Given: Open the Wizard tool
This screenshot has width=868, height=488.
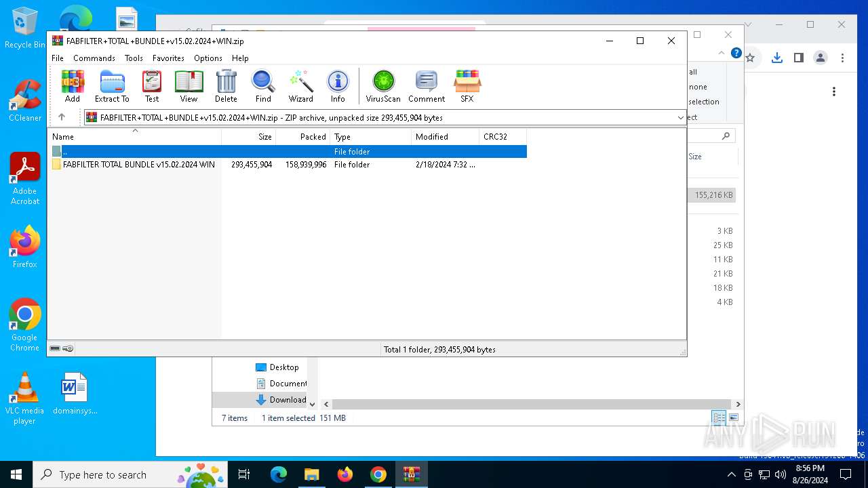Looking at the screenshot, I should tap(300, 86).
